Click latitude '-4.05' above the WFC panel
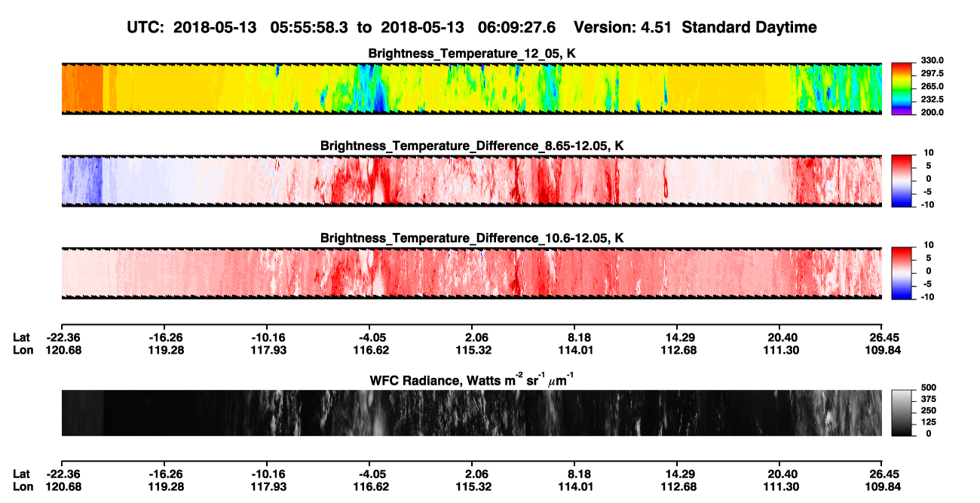The height and width of the screenshot is (503, 980). coord(371,338)
